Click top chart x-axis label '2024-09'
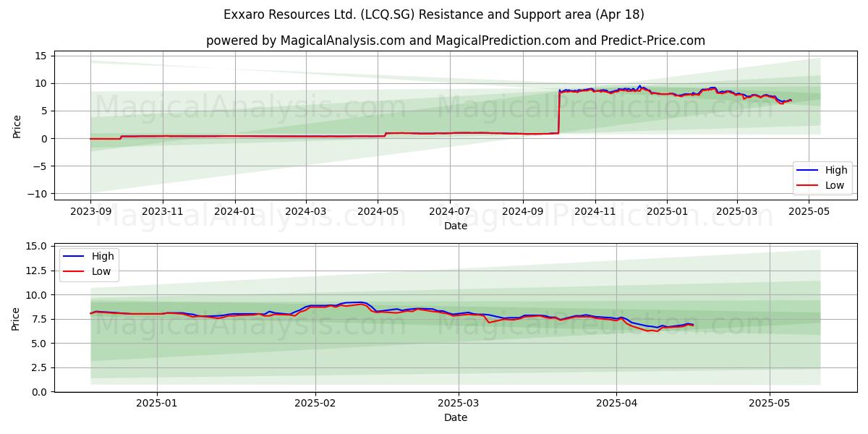Viewport: 868px width, 434px height. pos(523,212)
